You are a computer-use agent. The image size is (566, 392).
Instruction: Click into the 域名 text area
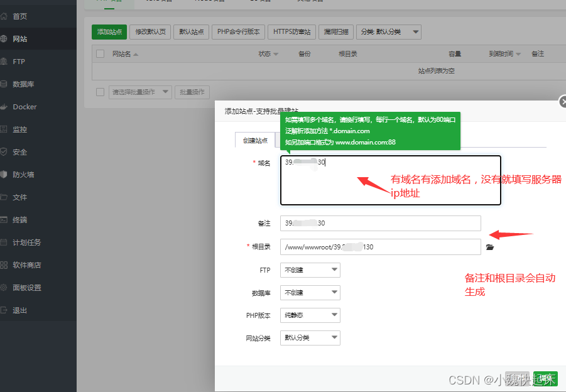(x=391, y=180)
